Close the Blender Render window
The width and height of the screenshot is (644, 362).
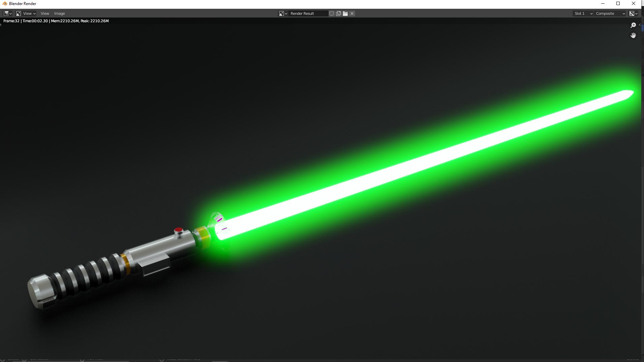[634, 4]
